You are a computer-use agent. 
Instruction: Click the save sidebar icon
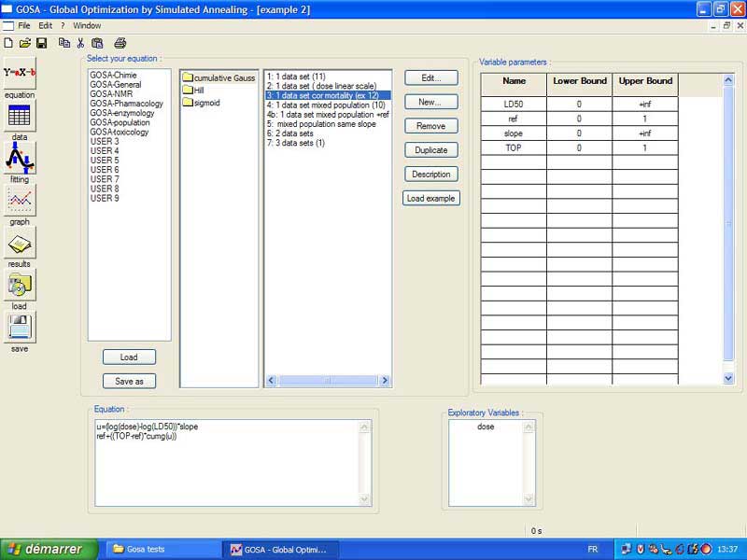tap(20, 328)
